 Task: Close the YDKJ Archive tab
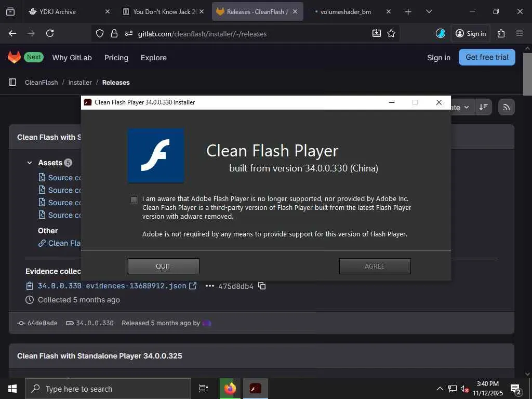108,11
